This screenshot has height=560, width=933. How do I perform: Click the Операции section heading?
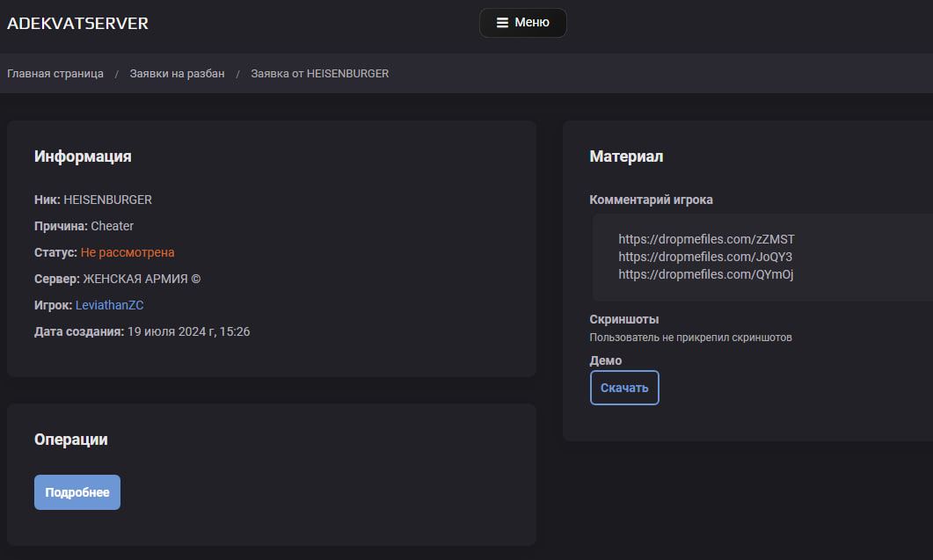71,440
